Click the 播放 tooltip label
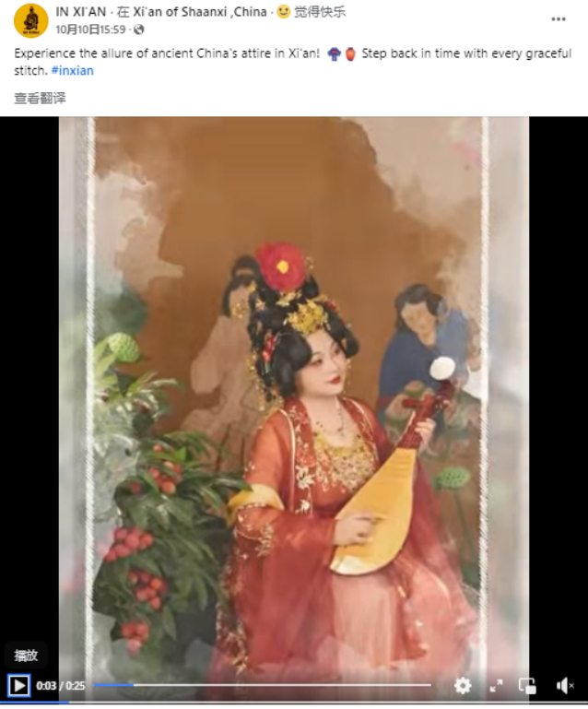Viewport: 588px width, 709px height. coord(26,656)
